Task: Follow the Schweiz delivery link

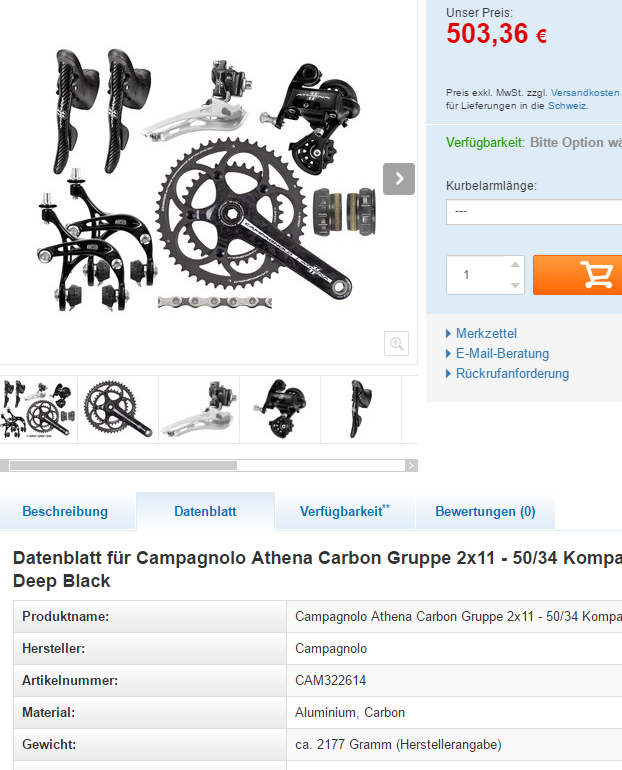Action: [x=567, y=106]
